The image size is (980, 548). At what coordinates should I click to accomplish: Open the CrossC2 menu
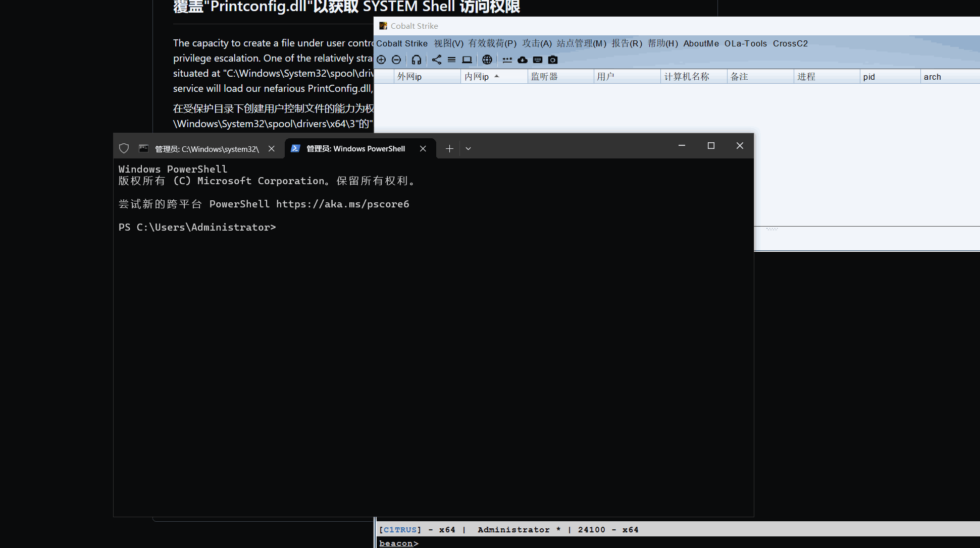point(790,43)
